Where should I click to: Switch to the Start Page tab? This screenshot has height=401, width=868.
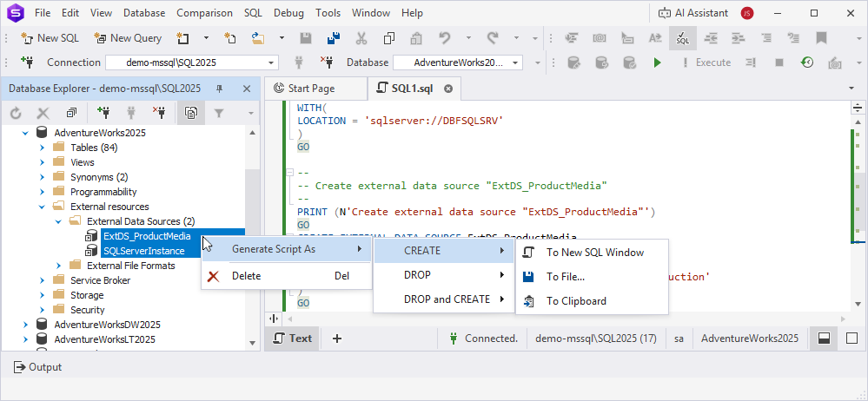point(315,89)
